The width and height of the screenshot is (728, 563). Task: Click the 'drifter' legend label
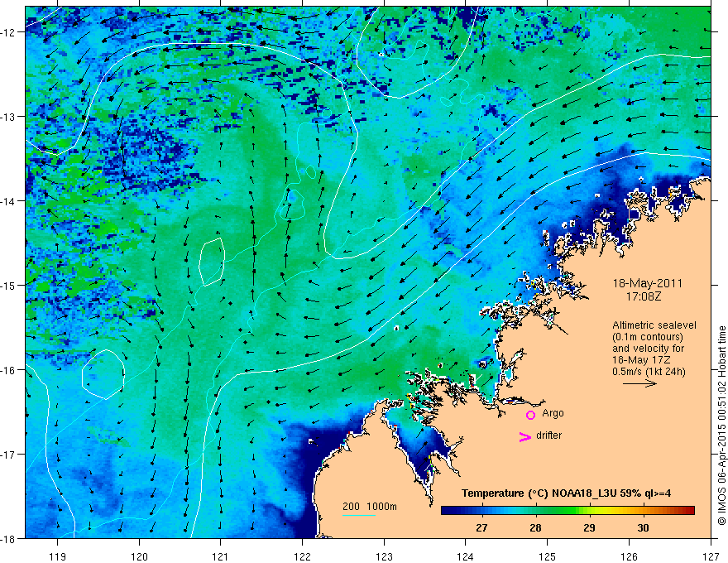coord(548,435)
